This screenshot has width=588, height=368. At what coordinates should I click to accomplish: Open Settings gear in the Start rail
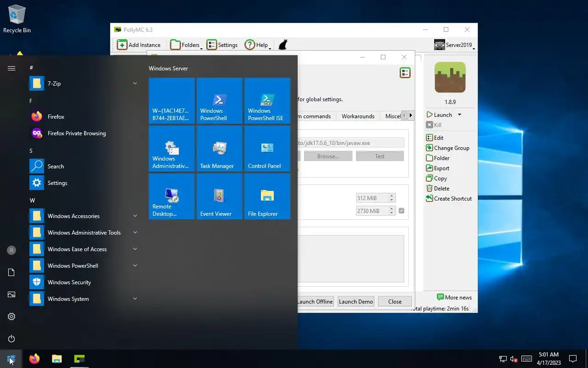(x=11, y=316)
